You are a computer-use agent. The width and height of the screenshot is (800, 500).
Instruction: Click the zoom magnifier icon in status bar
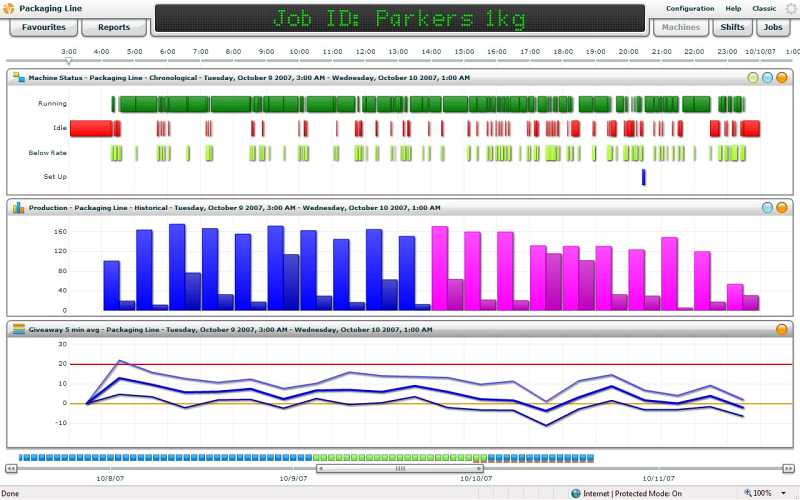pos(748,493)
